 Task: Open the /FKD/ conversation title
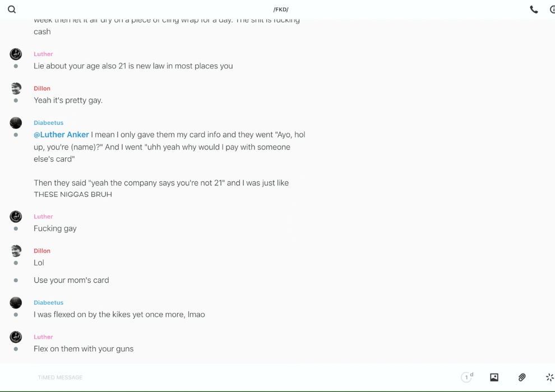[x=281, y=10]
